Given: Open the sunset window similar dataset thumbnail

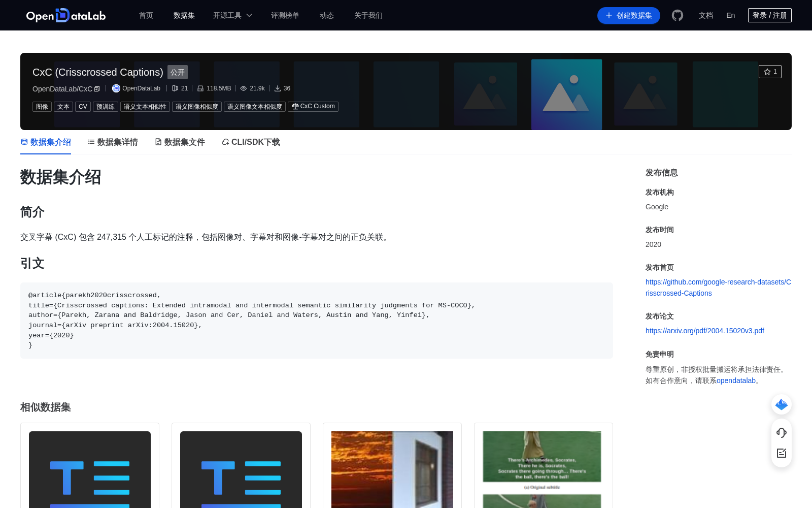Looking at the screenshot, I should pos(392,469).
